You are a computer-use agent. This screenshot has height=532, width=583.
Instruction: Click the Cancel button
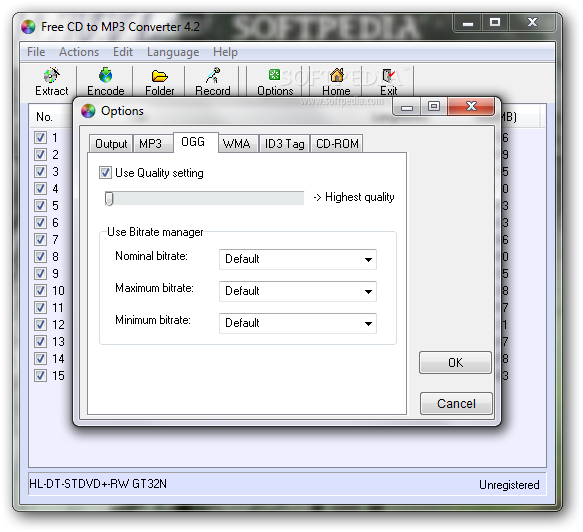pyautogui.click(x=456, y=403)
